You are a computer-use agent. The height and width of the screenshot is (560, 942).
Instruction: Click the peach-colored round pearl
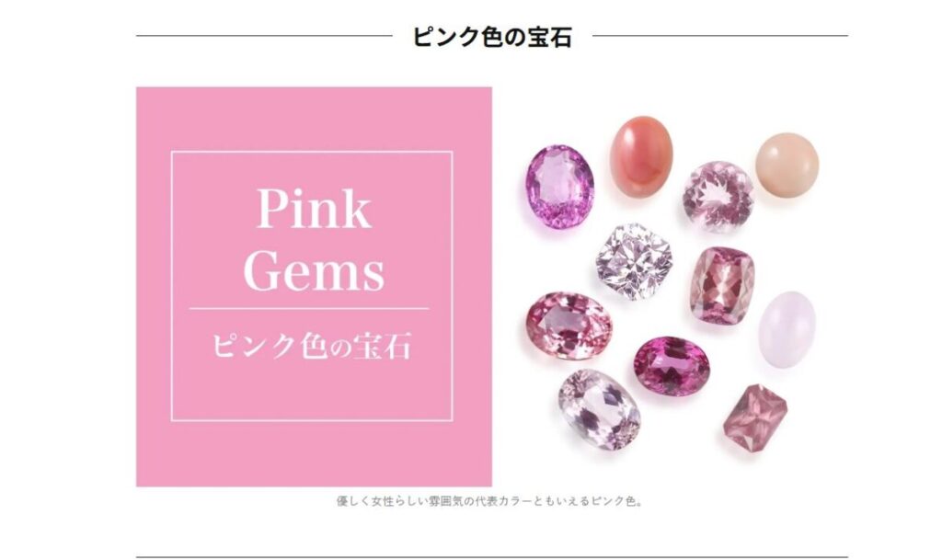[787, 166]
